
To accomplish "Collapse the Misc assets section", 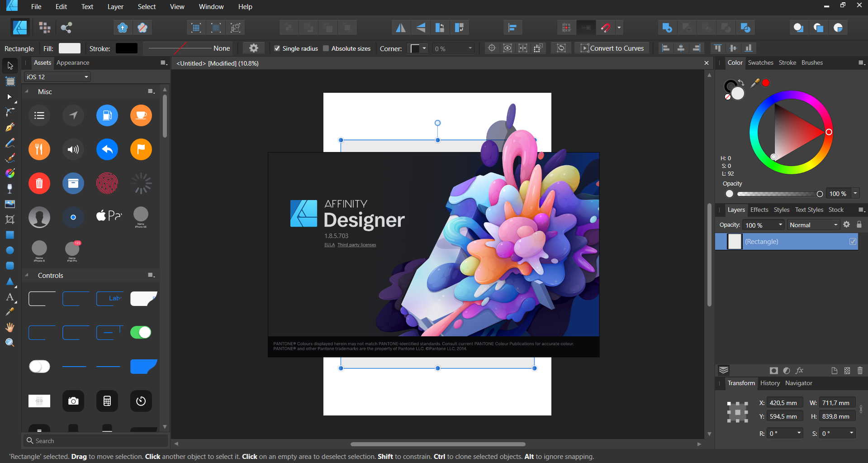I will click(x=27, y=91).
